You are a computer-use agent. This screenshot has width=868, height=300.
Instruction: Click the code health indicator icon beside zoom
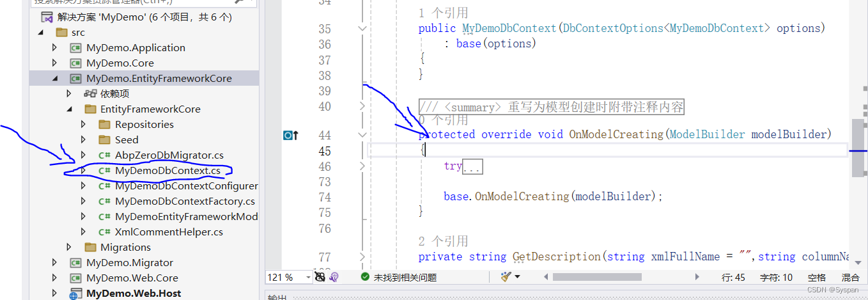321,277
